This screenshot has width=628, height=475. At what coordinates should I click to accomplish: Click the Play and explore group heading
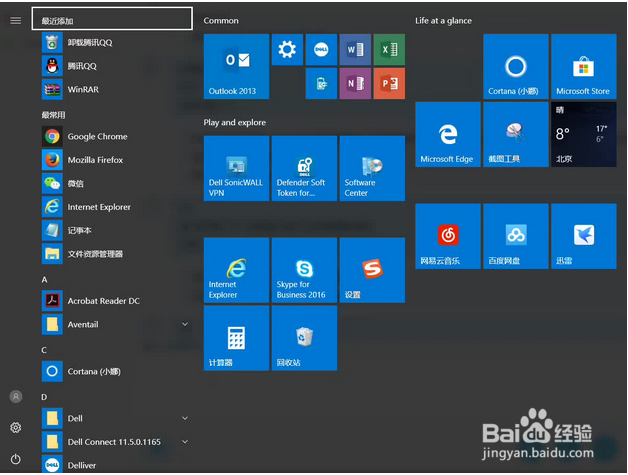235,122
